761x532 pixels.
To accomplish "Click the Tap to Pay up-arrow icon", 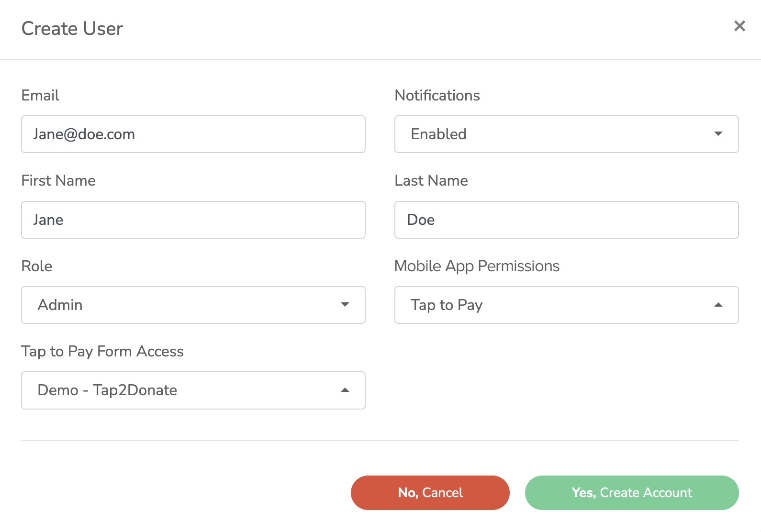I will click(x=718, y=305).
